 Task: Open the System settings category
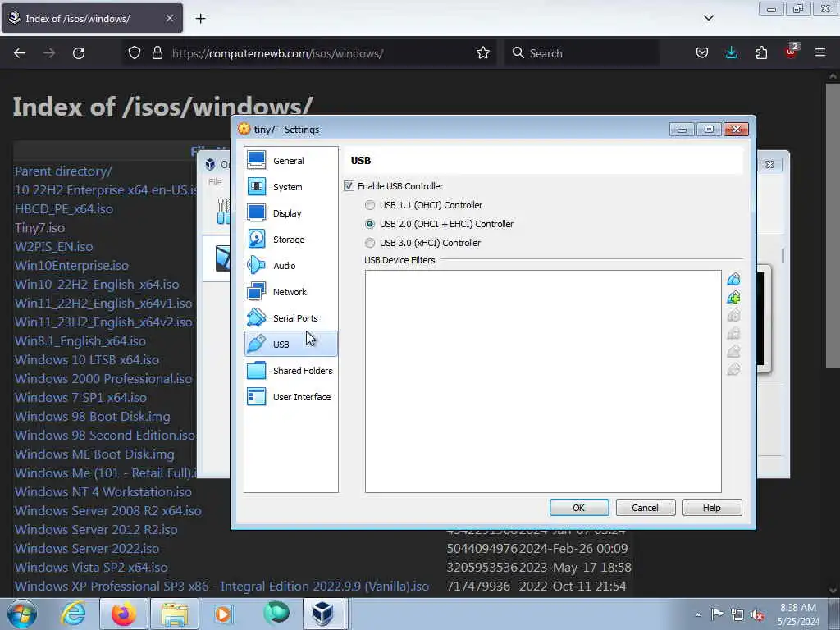[x=291, y=187]
